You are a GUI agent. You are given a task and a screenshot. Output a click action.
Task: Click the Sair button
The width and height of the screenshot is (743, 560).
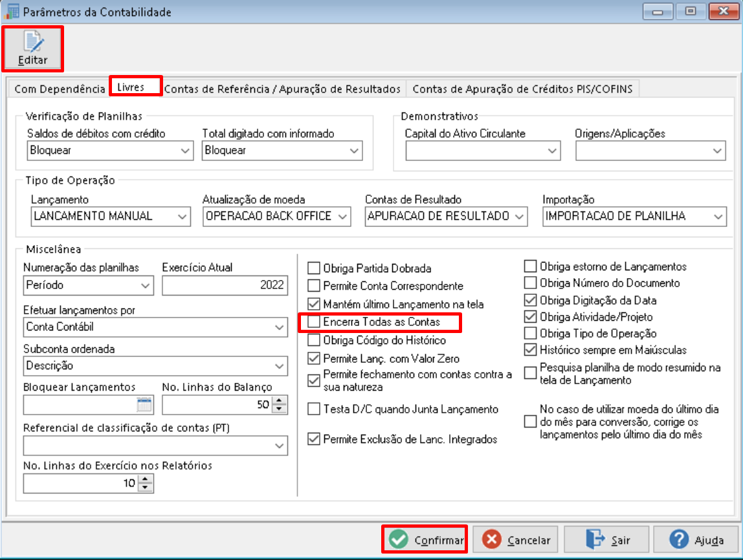607,540
